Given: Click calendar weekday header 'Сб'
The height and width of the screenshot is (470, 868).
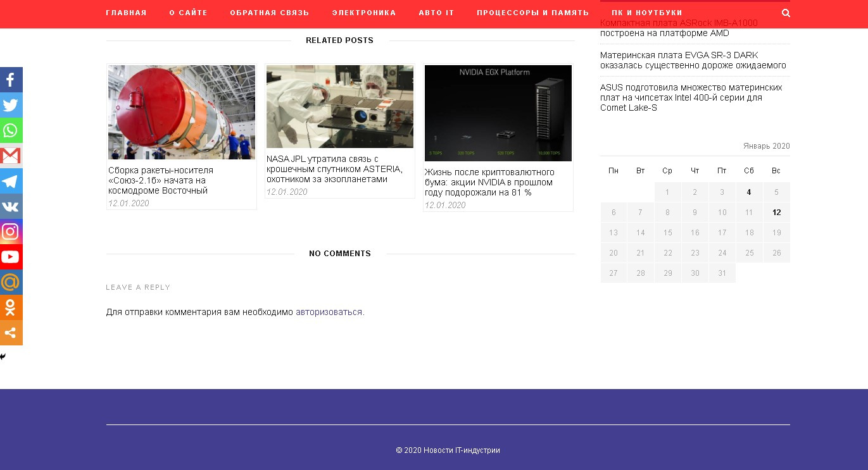Looking at the screenshot, I should click(x=749, y=171).
